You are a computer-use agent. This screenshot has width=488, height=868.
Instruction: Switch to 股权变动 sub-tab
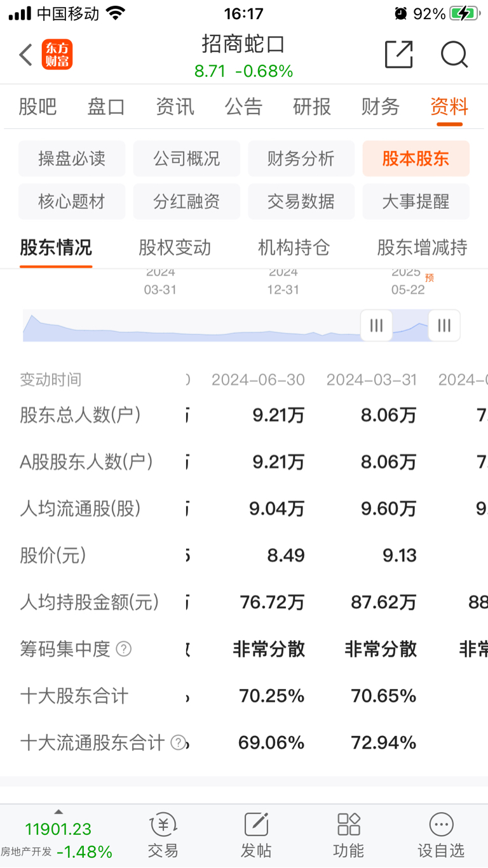point(175,247)
